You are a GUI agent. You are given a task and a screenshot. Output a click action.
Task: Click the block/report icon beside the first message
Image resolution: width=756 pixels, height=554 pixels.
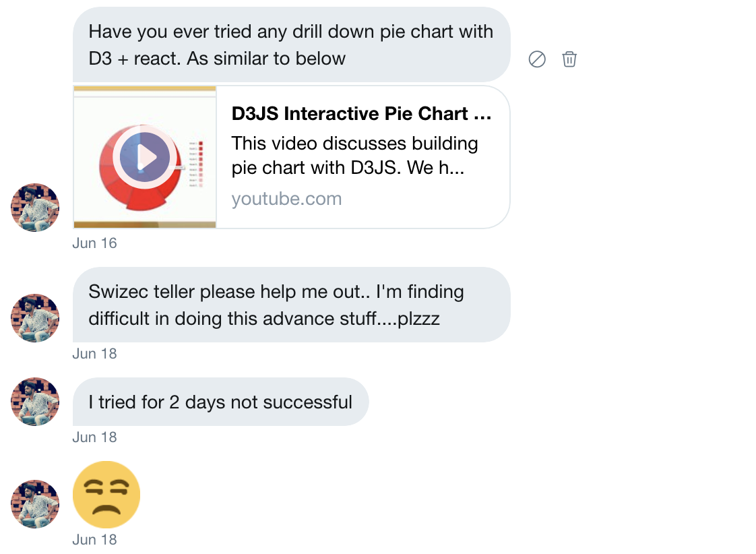(x=537, y=59)
